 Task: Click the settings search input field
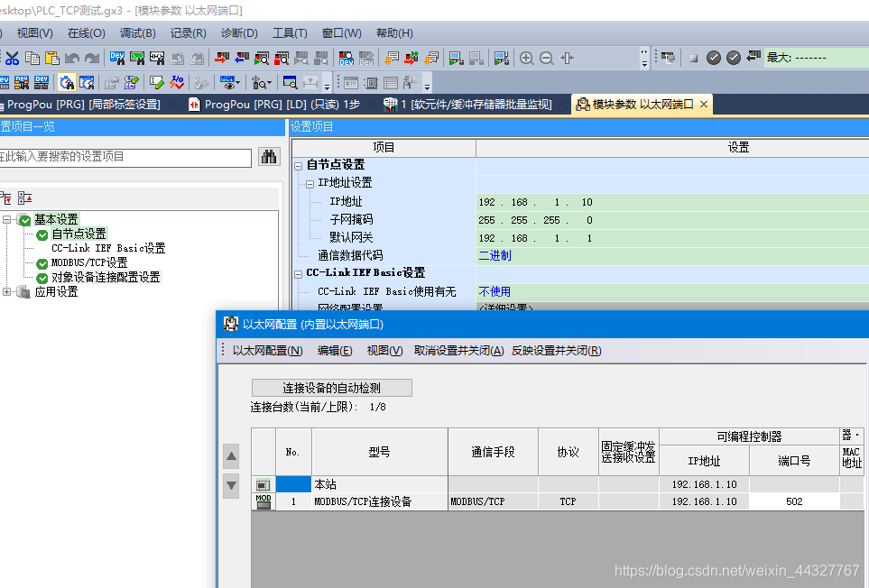pyautogui.click(x=125, y=157)
